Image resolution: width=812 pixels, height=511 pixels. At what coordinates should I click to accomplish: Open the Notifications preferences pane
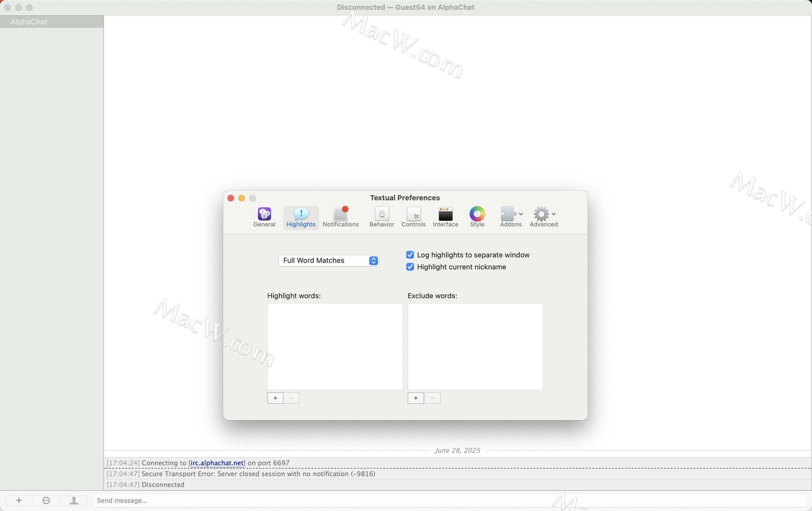point(340,217)
